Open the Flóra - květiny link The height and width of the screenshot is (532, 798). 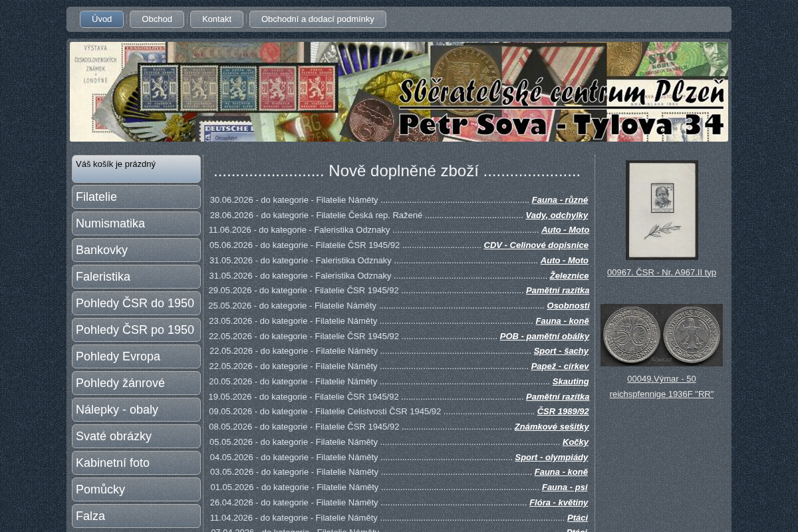click(x=559, y=503)
